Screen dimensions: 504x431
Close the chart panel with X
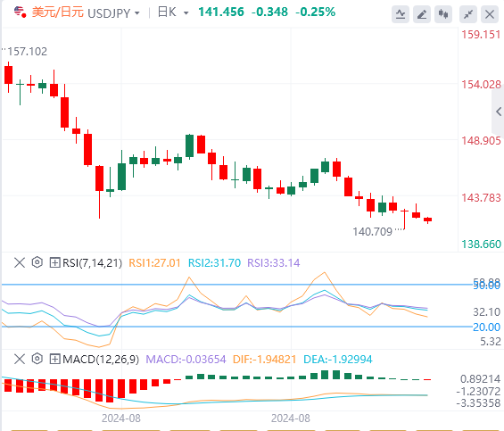490,14
